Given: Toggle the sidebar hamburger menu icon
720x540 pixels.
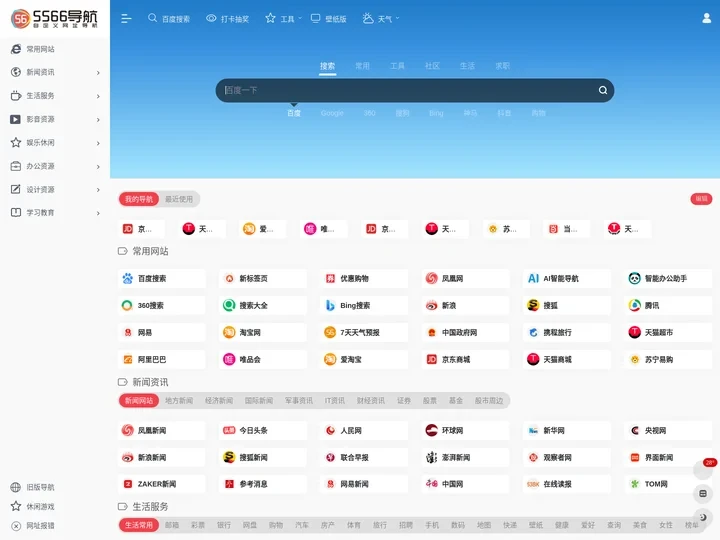Looking at the screenshot, I should (126, 18).
